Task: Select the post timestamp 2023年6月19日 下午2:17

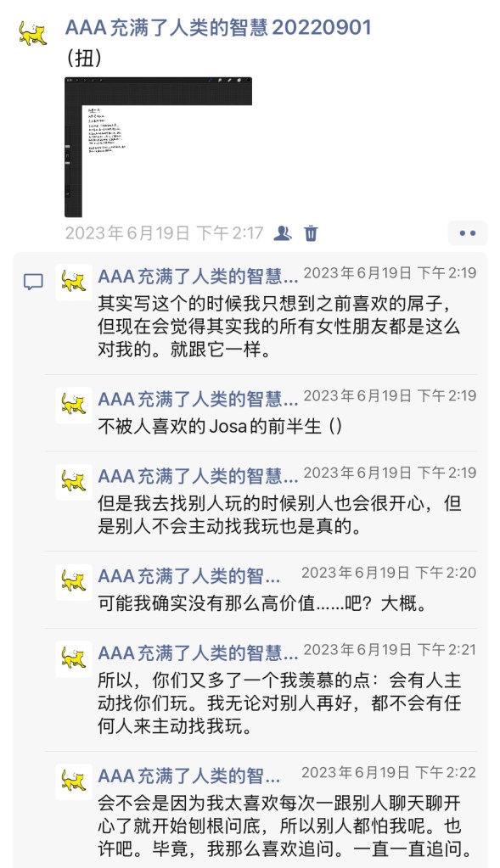Action: (165, 233)
